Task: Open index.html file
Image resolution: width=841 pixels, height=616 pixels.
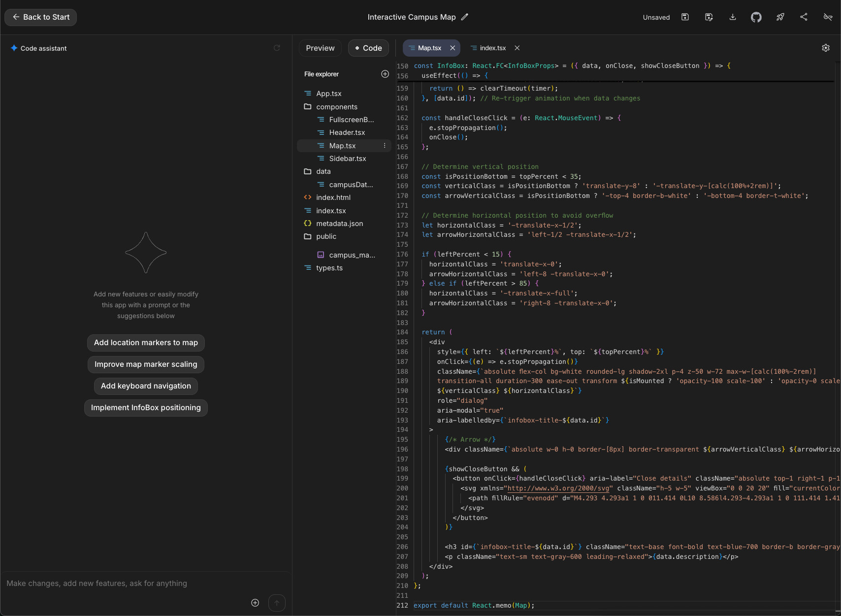Action: (x=333, y=197)
